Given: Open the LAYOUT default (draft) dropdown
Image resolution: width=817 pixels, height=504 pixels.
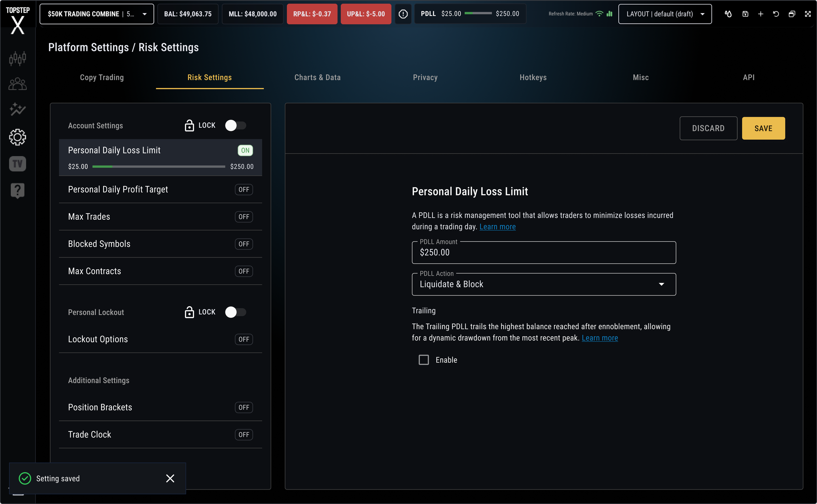Looking at the screenshot, I should 665,14.
